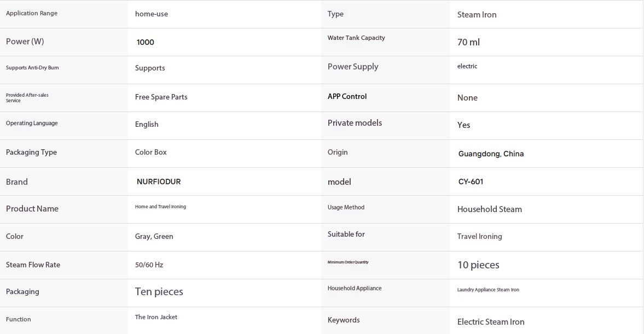
Task: Click the Electric Steam Iron keywords value
Action: (491, 321)
